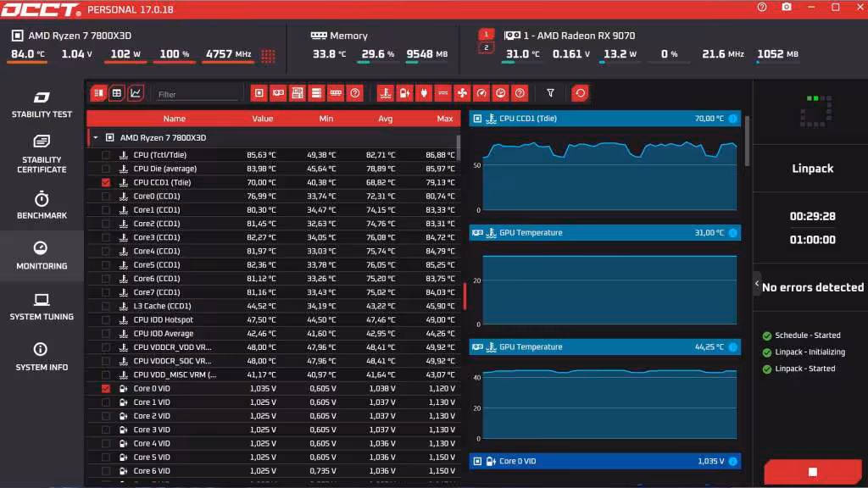Screen dimensions: 868x488
Task: Expand the right side panel arrow
Action: (x=757, y=284)
